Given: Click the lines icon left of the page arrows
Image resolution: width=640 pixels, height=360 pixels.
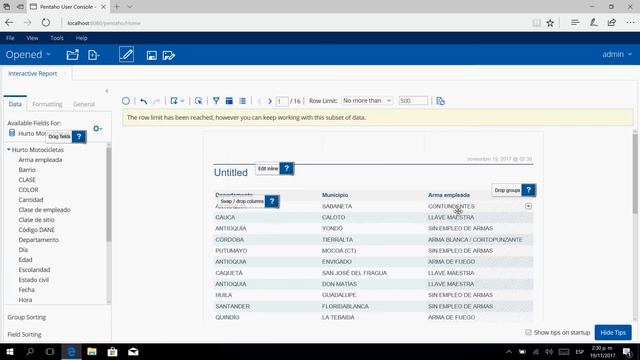Looking at the screenshot, I should pyautogui.click(x=242, y=101).
